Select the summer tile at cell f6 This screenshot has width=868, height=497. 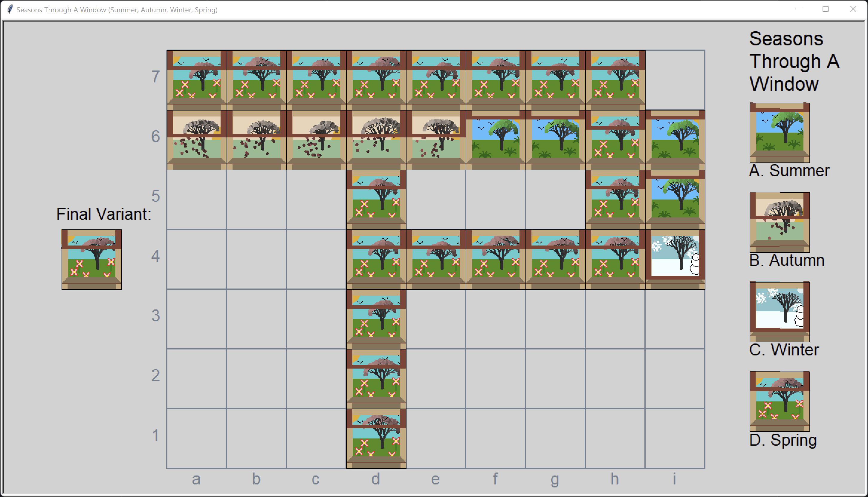coord(495,140)
